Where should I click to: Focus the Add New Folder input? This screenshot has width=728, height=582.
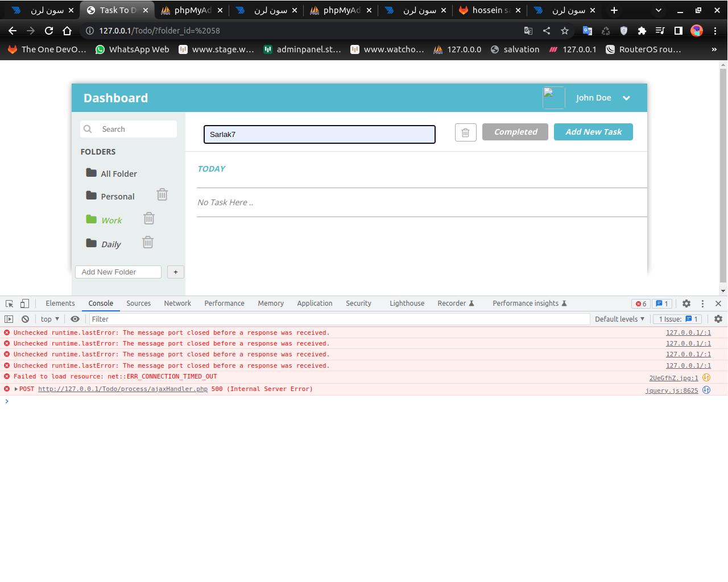click(118, 272)
